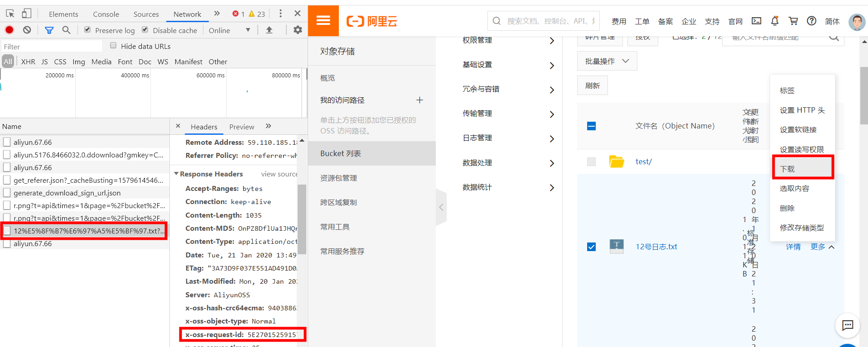Toggle the Disable cache checkbox

(145, 30)
